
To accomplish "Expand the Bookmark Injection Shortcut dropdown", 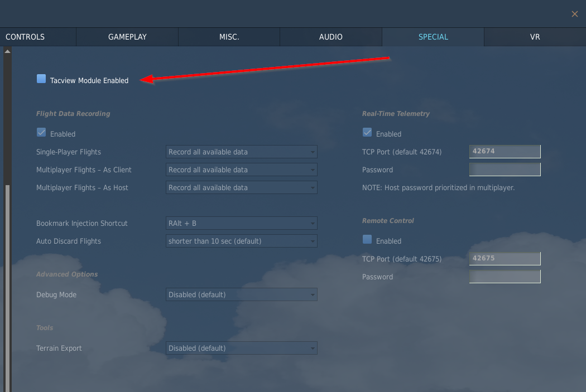I will click(x=242, y=223).
